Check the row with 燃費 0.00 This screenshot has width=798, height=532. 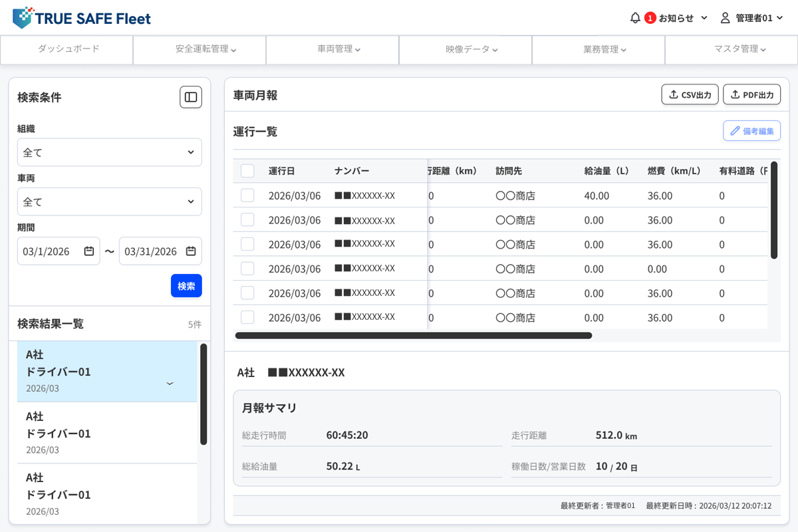247,269
